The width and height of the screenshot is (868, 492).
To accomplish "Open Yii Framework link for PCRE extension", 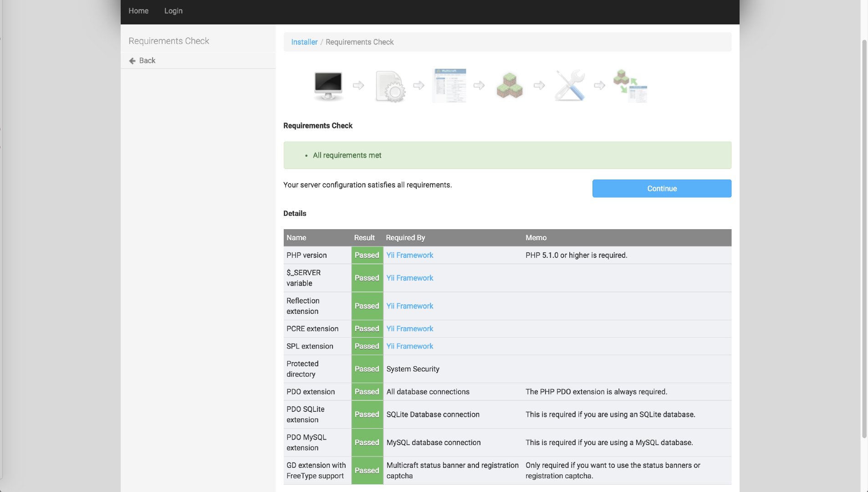I will (409, 328).
